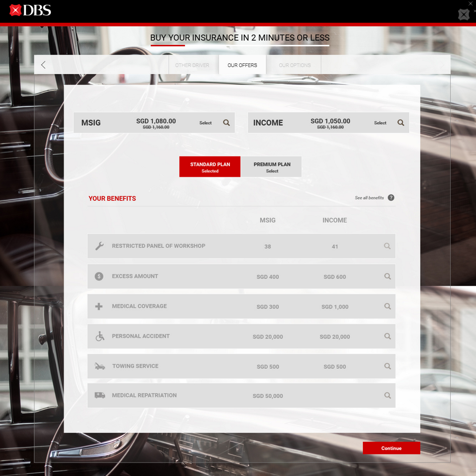This screenshot has height=476, width=476.
Task: Click the plus icon for Medical Coverage
Action: (x=99, y=307)
